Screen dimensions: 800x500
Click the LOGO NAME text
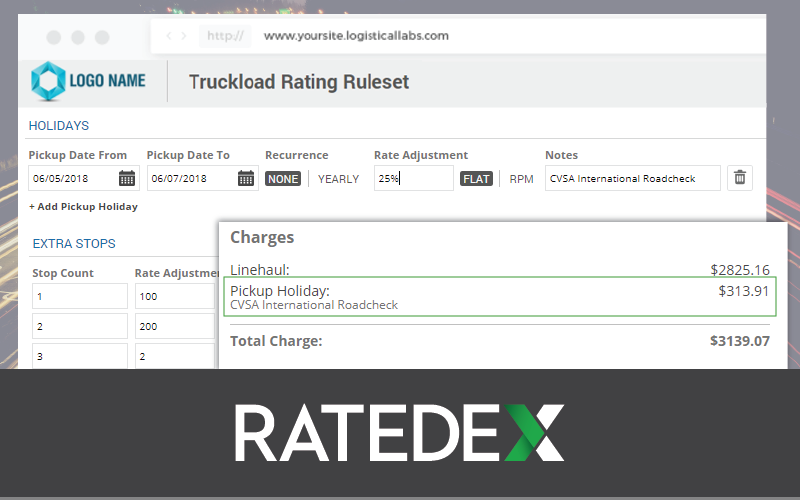(x=108, y=81)
